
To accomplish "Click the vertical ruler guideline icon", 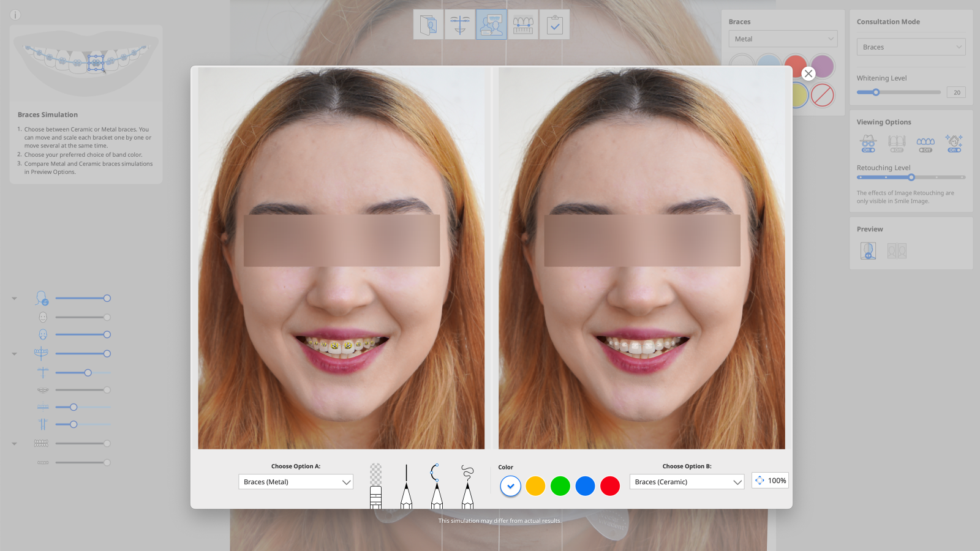I will click(43, 424).
